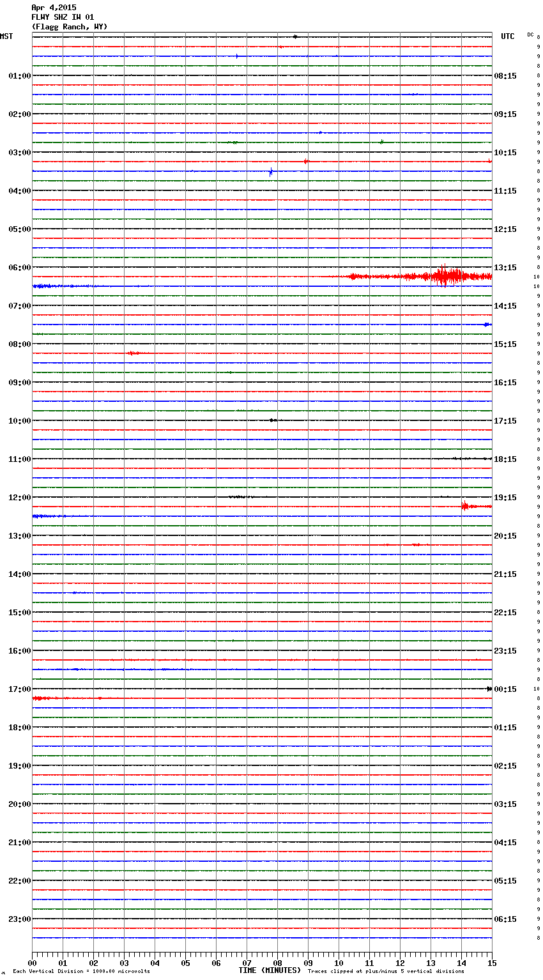Select the 01:00 MST time label
Image resolution: width=543 pixels, height=980 pixels.
tap(19, 76)
